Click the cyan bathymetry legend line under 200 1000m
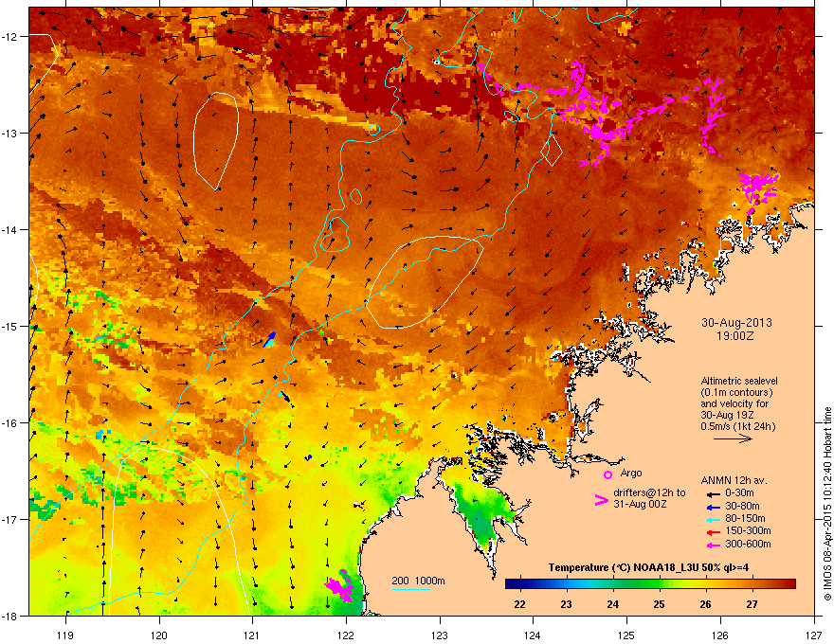 point(410,589)
